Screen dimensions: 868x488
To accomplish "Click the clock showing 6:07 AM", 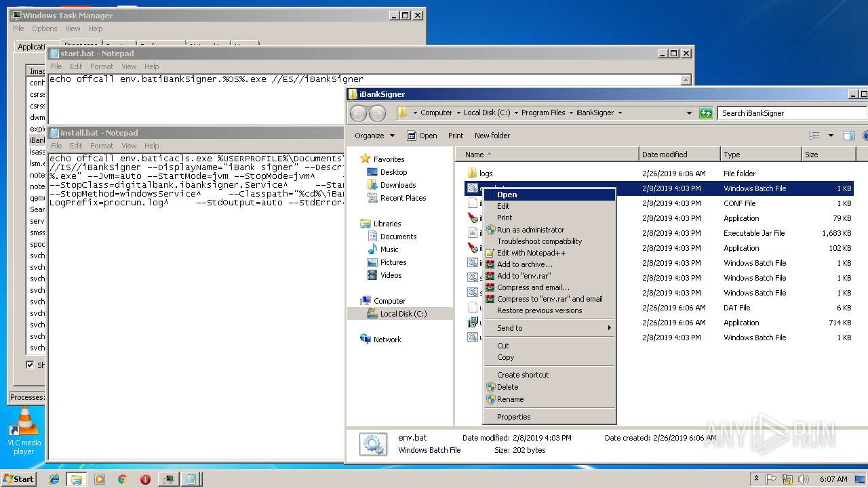I will [x=833, y=479].
